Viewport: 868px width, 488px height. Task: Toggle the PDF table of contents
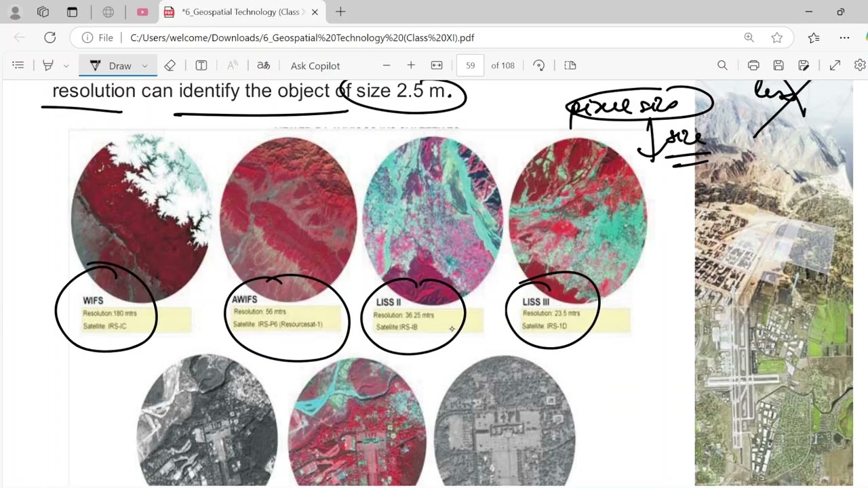[18, 65]
